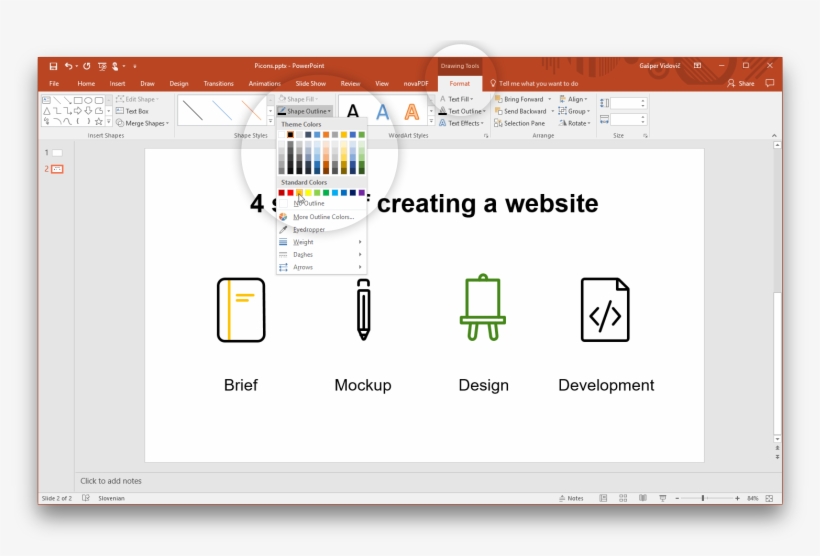Screen dimensions: 820x556
Task: Switch to Normal view in status bar
Action: click(x=603, y=498)
